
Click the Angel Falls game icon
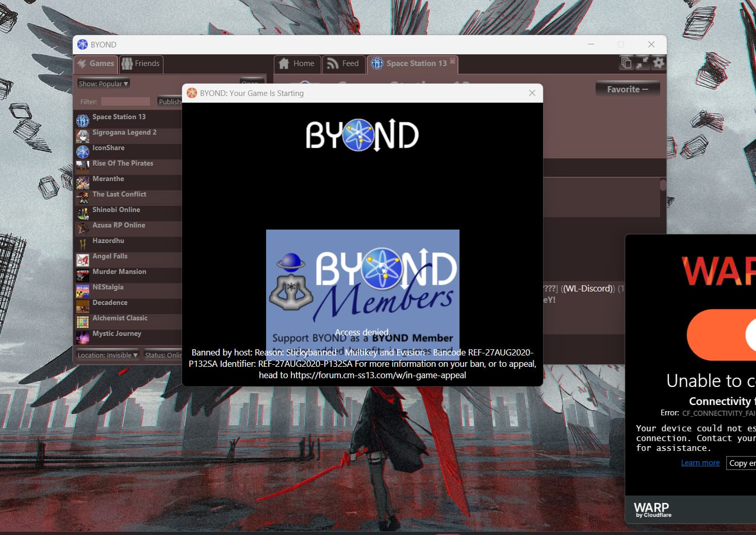tap(83, 260)
